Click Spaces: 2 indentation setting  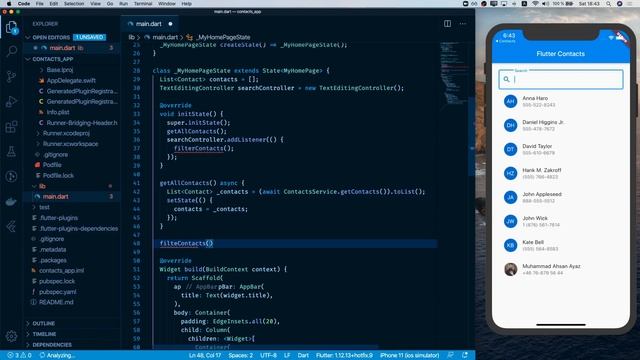pyautogui.click(x=240, y=355)
